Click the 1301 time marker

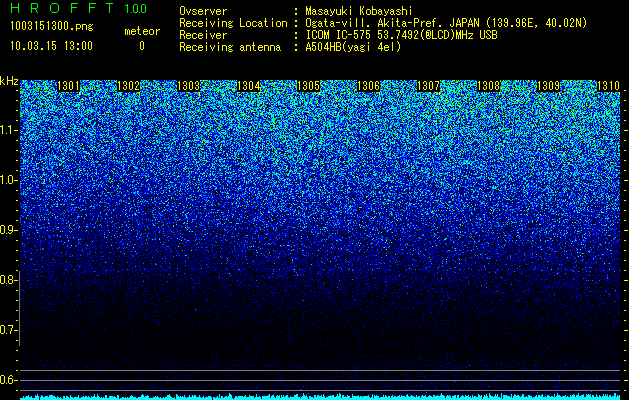69,86
